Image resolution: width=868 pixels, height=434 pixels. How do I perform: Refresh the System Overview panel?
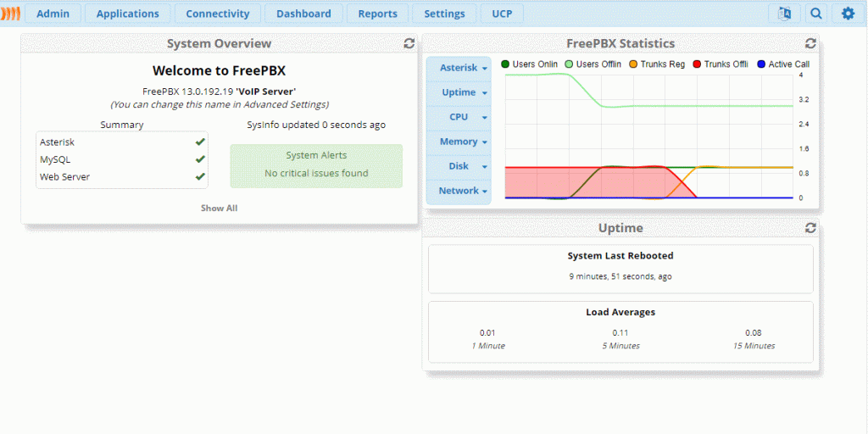coord(409,43)
